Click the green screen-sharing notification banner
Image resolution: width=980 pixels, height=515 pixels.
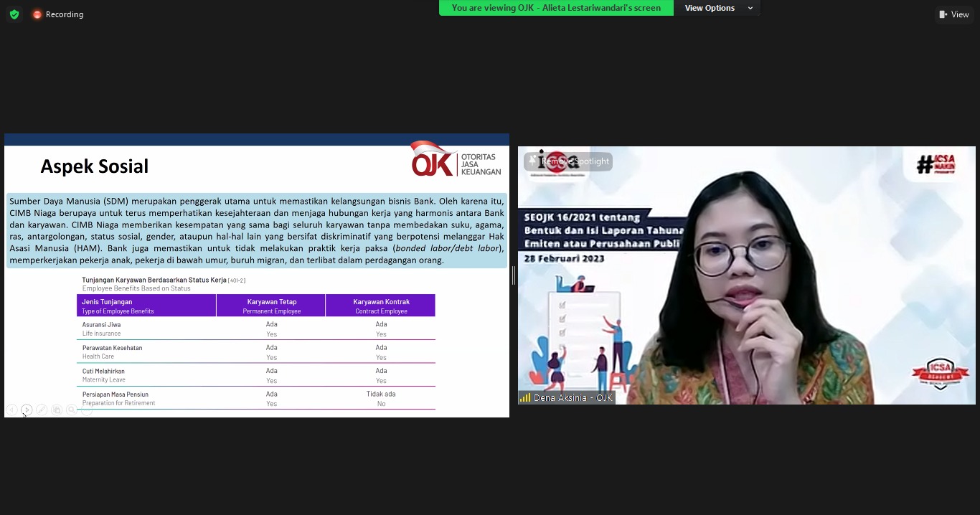point(556,8)
